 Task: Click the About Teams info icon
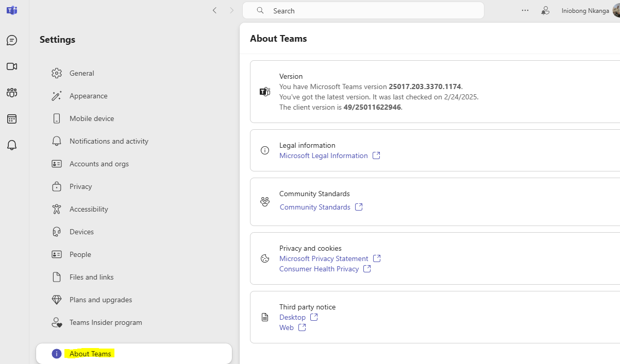57,354
